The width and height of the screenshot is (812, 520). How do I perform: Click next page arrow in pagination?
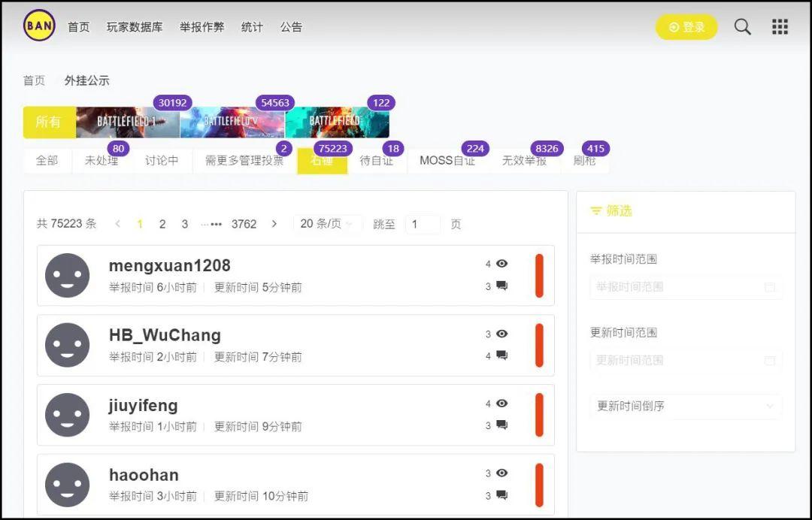coord(274,223)
